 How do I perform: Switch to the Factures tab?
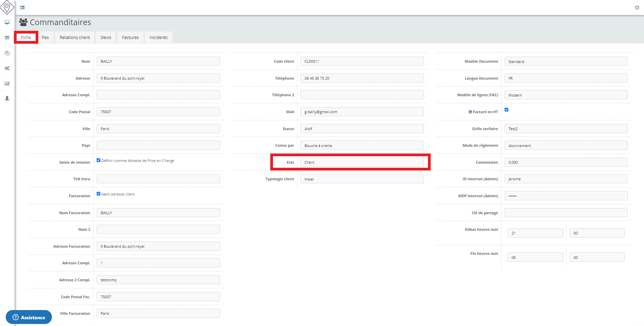click(130, 38)
